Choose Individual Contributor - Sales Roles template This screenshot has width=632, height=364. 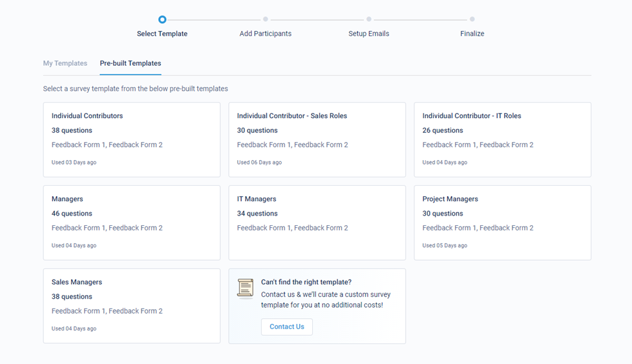[x=317, y=139]
